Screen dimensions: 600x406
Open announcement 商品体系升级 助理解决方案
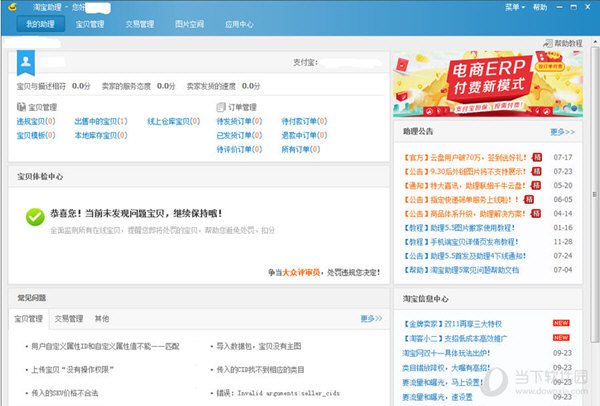point(465,214)
